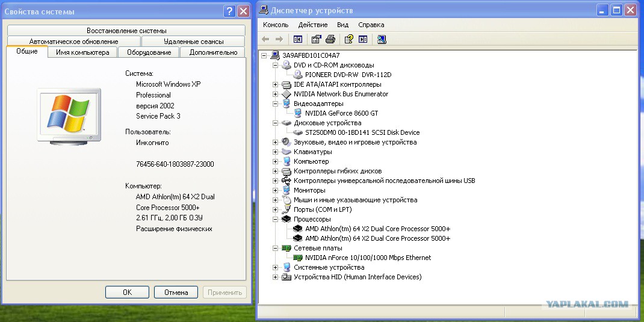Click the '?' help button in Свойства системы

[x=229, y=11]
